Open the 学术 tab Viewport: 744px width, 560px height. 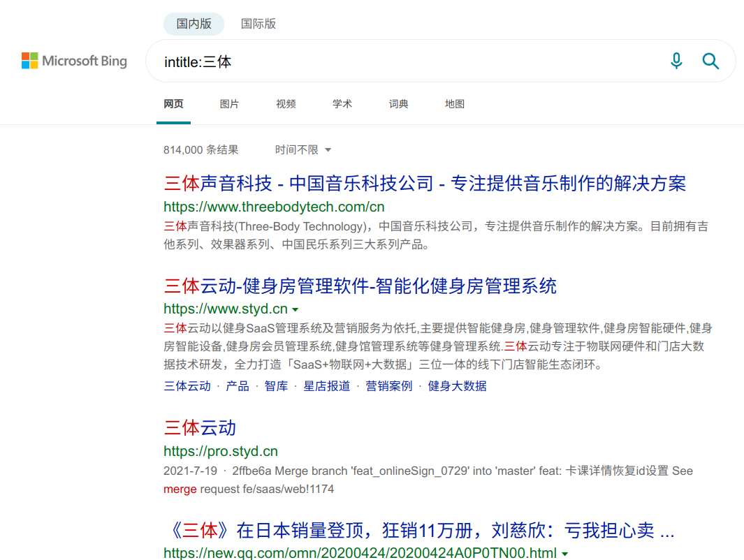pyautogui.click(x=342, y=104)
